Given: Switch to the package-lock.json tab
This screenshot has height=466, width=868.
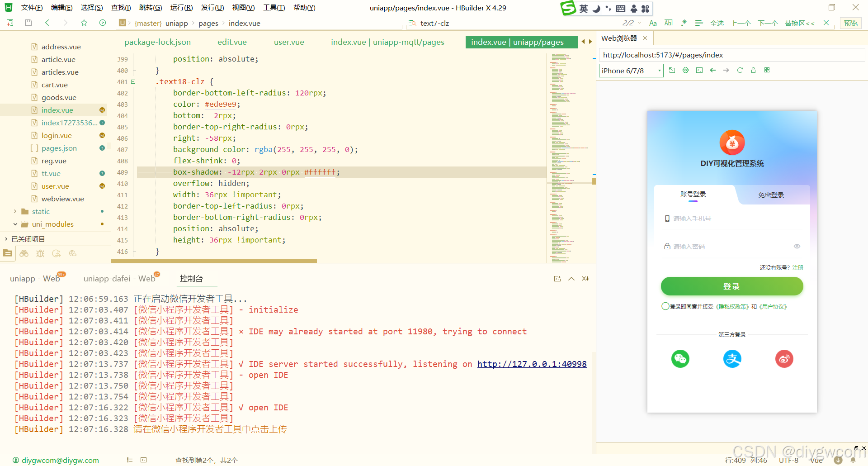Looking at the screenshot, I should pyautogui.click(x=158, y=42).
